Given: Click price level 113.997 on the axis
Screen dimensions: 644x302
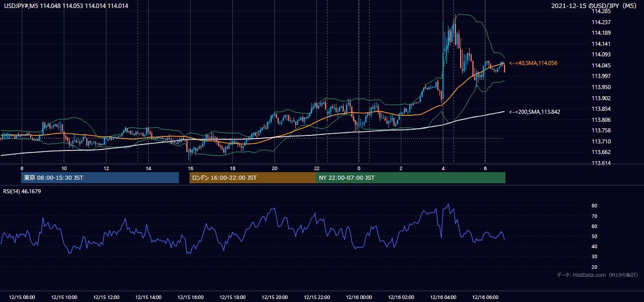Looking at the screenshot, I should pos(601,76).
